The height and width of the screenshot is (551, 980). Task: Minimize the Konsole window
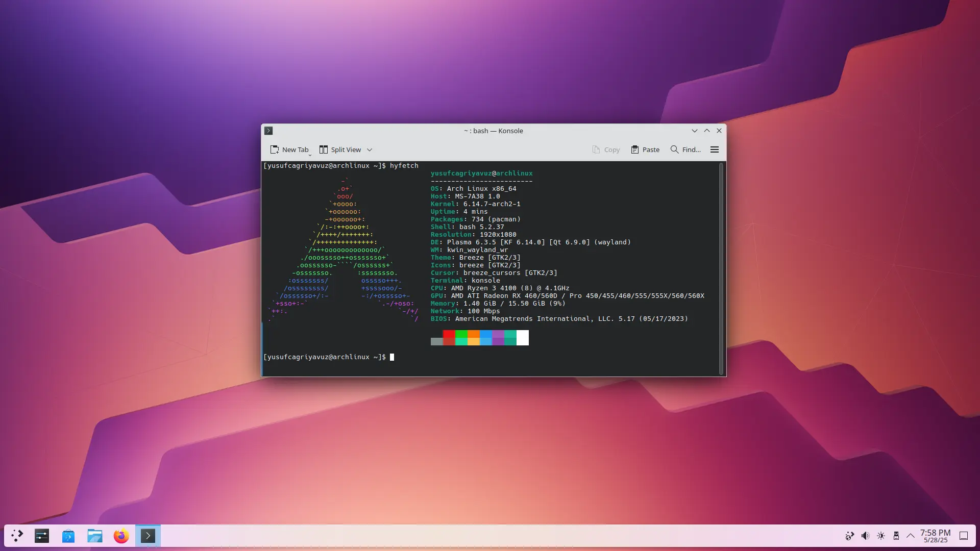point(695,131)
